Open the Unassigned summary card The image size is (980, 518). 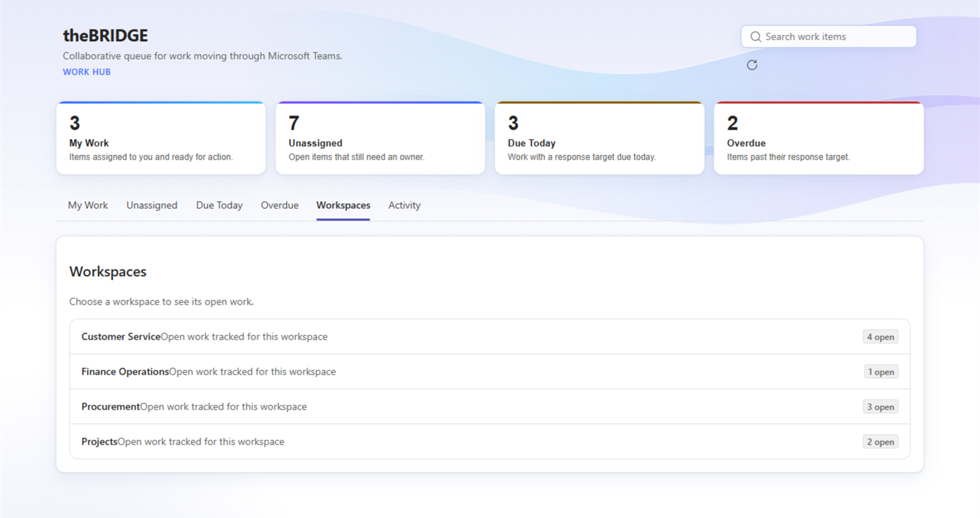pyautogui.click(x=380, y=138)
